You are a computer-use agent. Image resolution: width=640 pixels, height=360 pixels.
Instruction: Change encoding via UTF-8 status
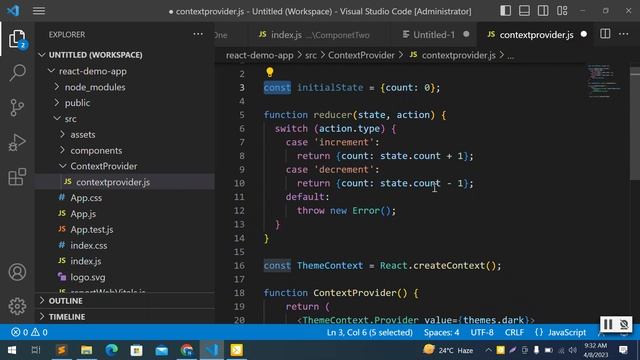pos(482,332)
